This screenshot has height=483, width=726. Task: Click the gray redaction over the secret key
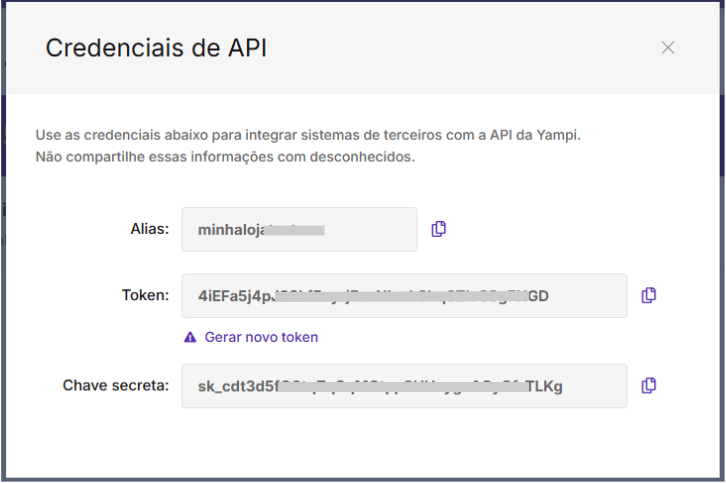click(x=402, y=386)
